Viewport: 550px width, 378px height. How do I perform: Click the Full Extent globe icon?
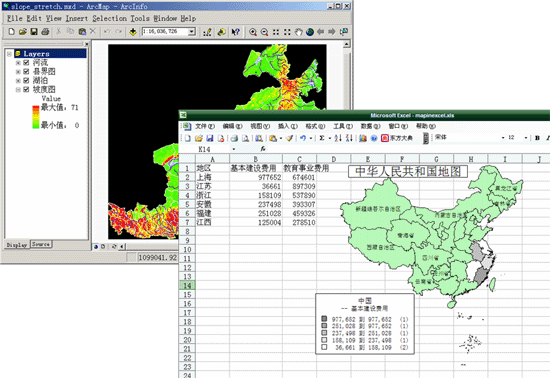[x=309, y=32]
